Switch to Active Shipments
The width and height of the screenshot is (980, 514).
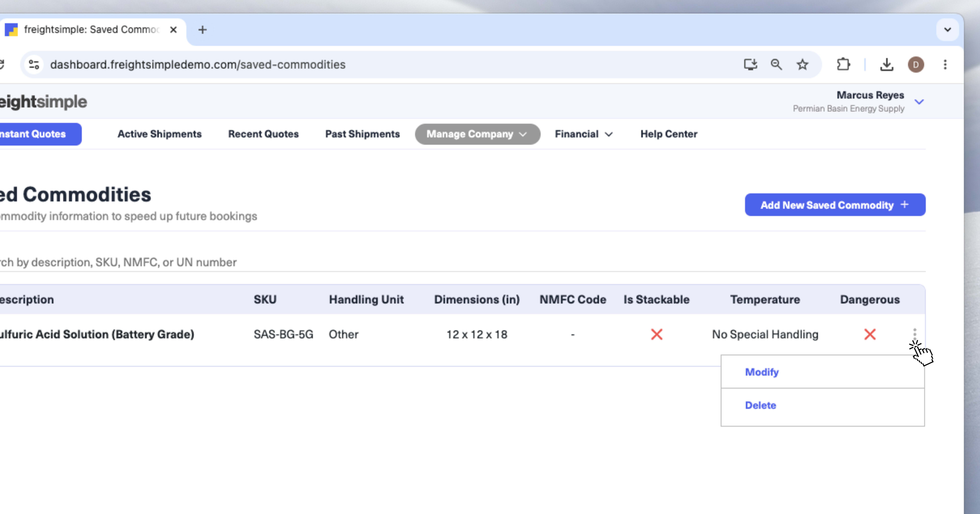(x=159, y=134)
